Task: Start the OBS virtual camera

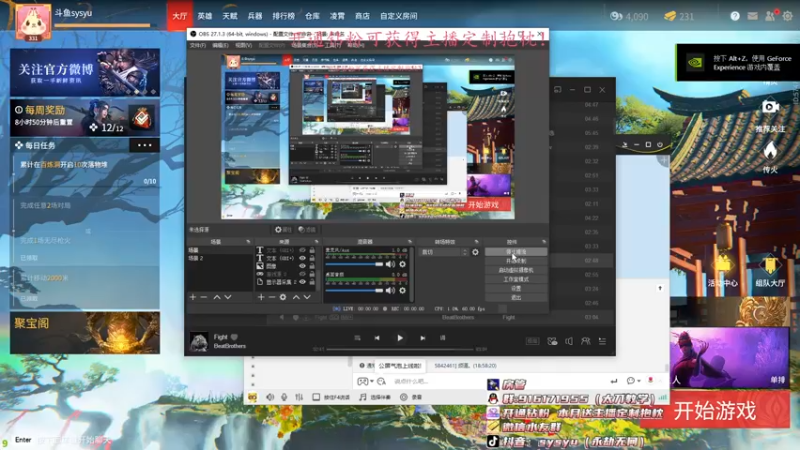Action: coord(516,270)
